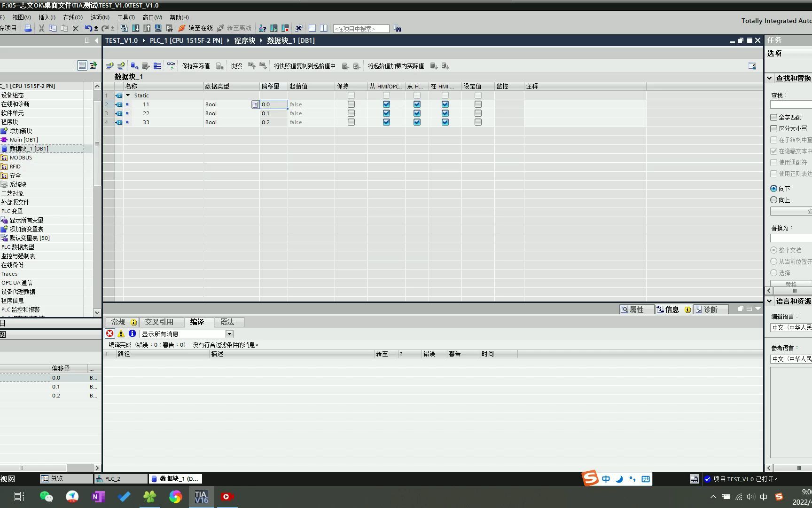Click the delete X icon in the main toolbar
The width and height of the screenshot is (812, 508).
[x=75, y=28]
